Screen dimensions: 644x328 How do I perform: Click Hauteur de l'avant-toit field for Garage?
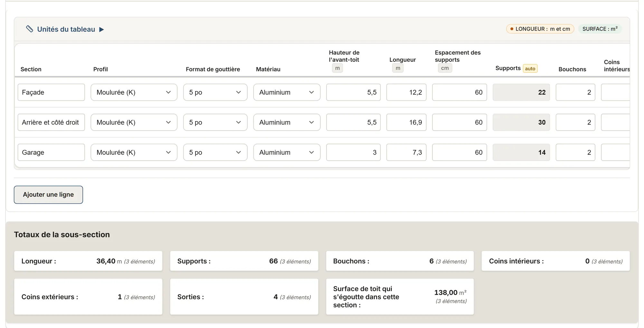coord(353,152)
